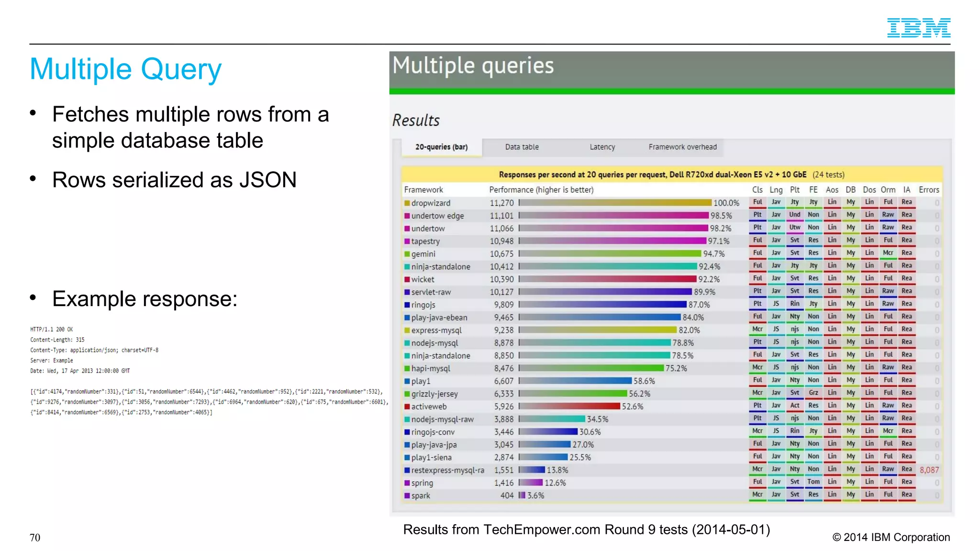This screenshot has width=980, height=551.
Task: Click the hapi-mysql performance bar
Action: 591,368
